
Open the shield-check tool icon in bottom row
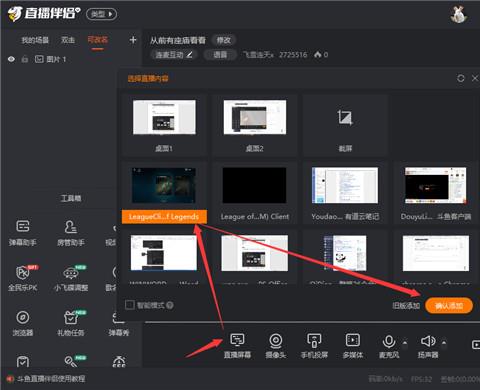[x=23, y=361]
